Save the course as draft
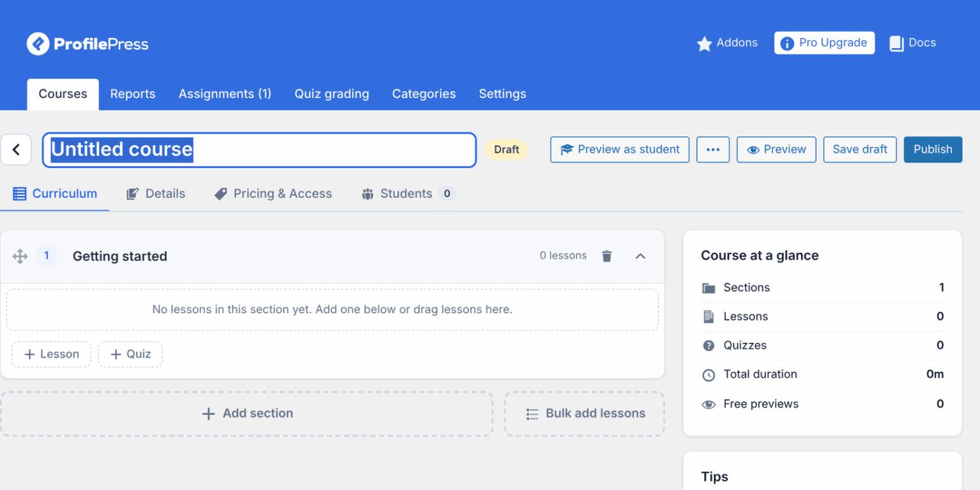Image resolution: width=980 pixels, height=490 pixels. coord(860,150)
